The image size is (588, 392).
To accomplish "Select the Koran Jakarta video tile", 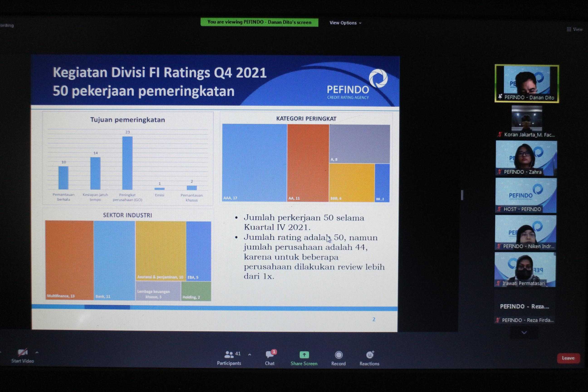I will (x=527, y=122).
